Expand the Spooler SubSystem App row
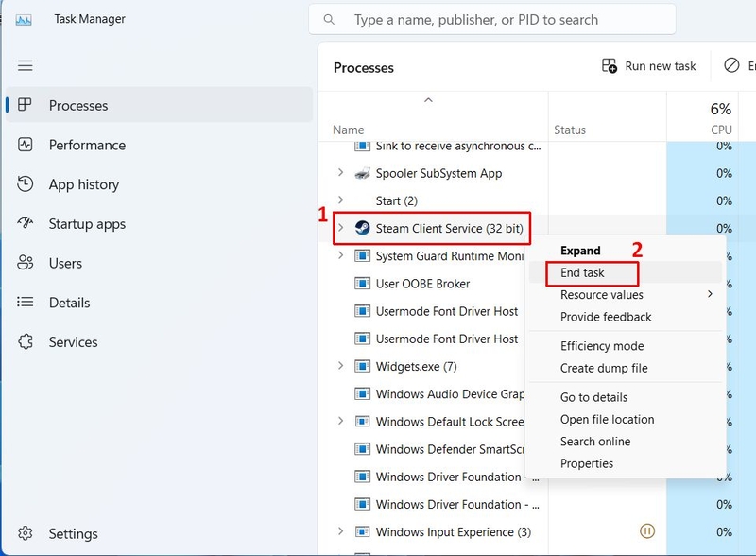Image resolution: width=756 pixels, height=556 pixels. [341, 172]
